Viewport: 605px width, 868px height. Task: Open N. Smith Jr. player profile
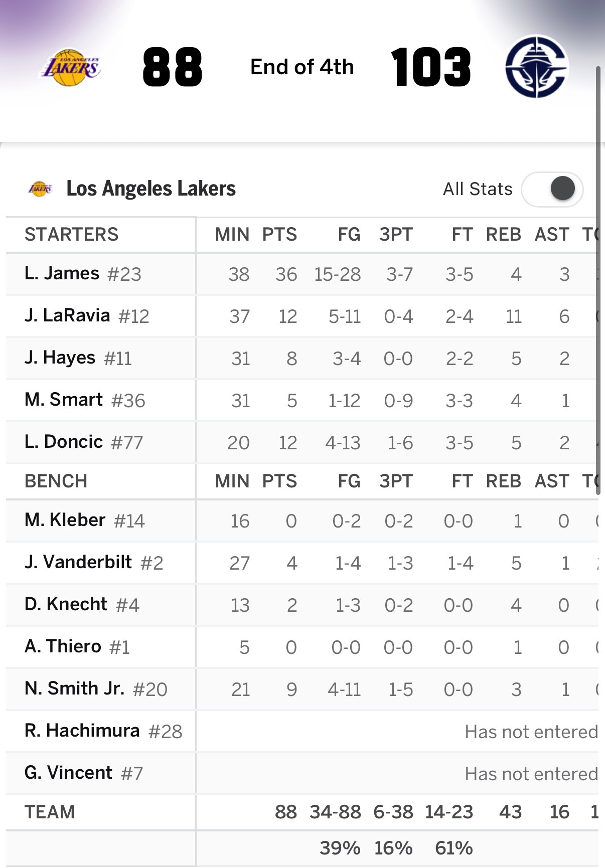[x=75, y=689]
